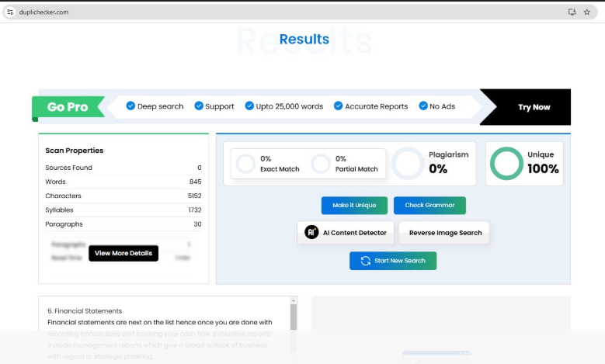Click the Results heading
The image size is (605, 364).
304,39
